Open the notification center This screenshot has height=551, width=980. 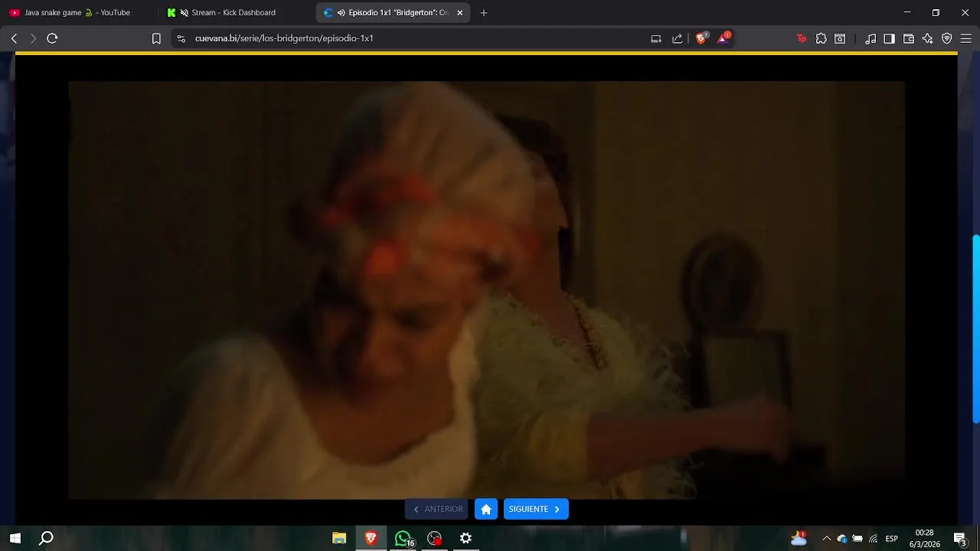point(960,538)
